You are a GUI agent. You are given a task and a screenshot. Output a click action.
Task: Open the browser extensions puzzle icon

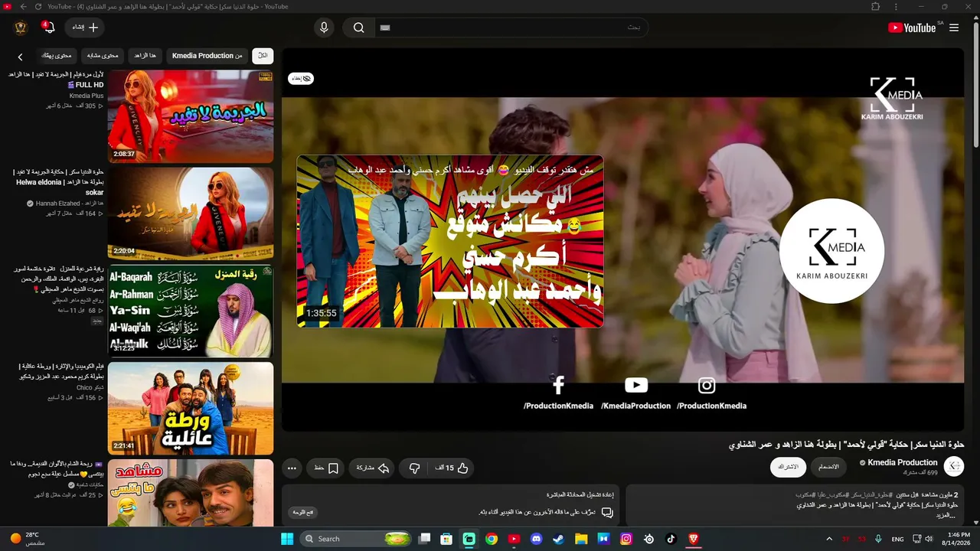click(x=876, y=6)
